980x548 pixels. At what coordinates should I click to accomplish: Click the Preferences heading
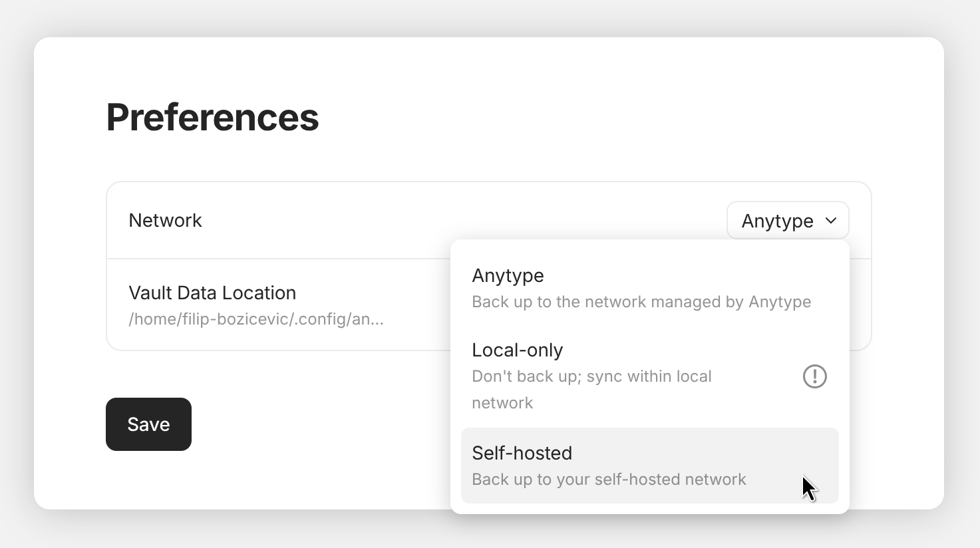[x=212, y=117]
